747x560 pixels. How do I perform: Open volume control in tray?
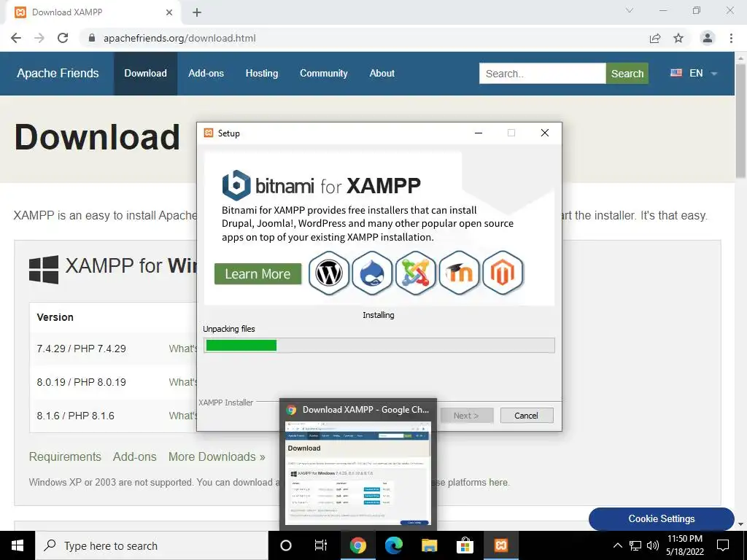coord(653,545)
